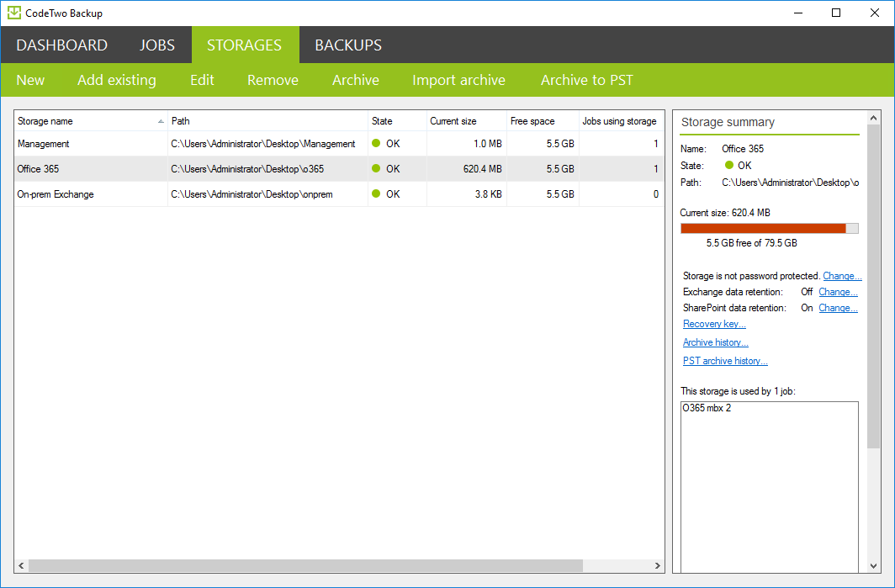
Task: Click the path ending in o365 in the table
Action: click(247, 168)
